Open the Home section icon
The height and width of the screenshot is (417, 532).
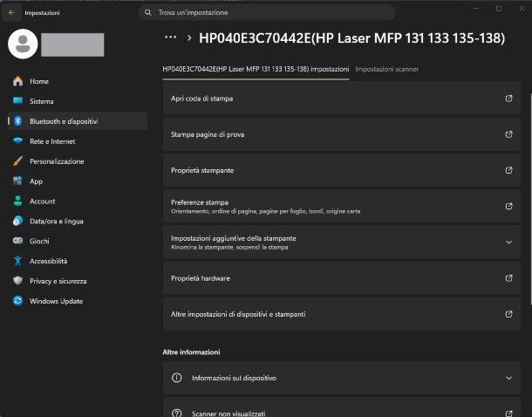click(18, 81)
